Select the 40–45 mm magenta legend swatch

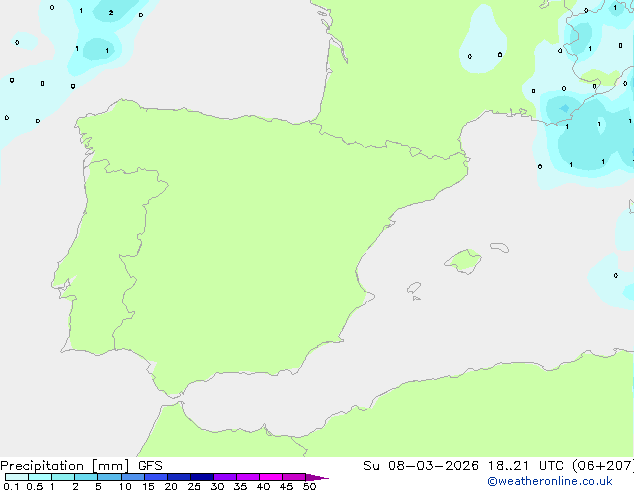click(x=271, y=477)
